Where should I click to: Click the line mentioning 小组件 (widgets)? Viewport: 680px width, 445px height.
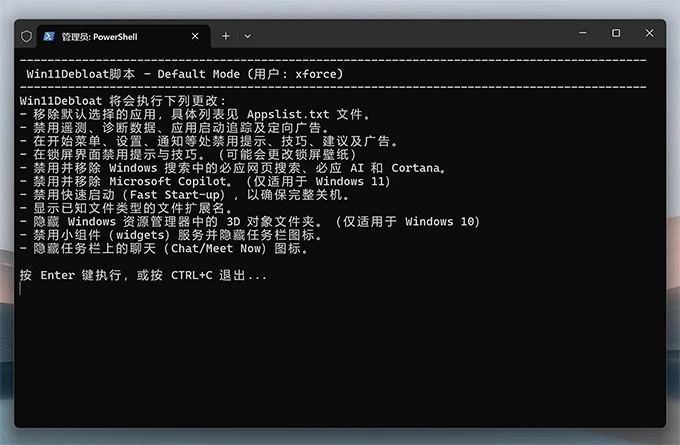[171, 235]
